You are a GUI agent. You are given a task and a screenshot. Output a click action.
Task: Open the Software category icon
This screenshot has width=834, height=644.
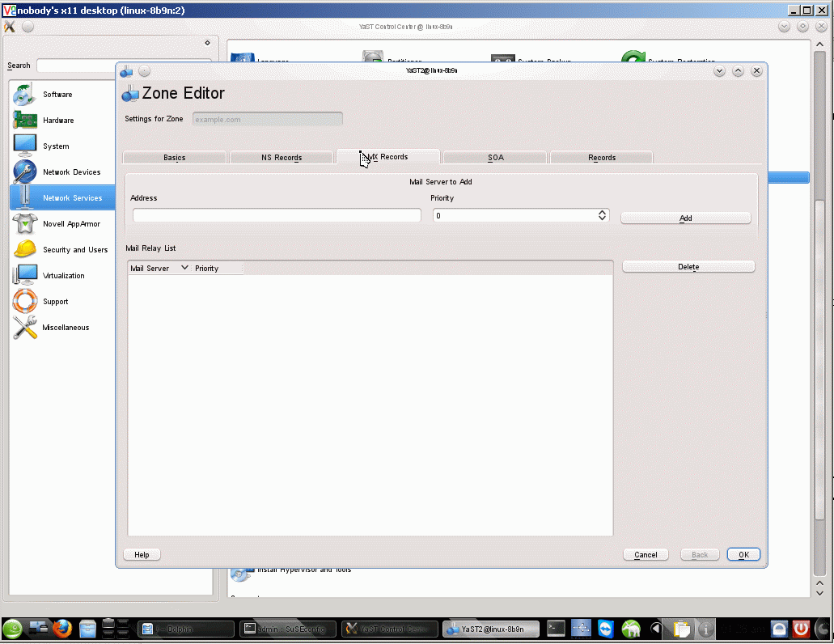(x=24, y=94)
